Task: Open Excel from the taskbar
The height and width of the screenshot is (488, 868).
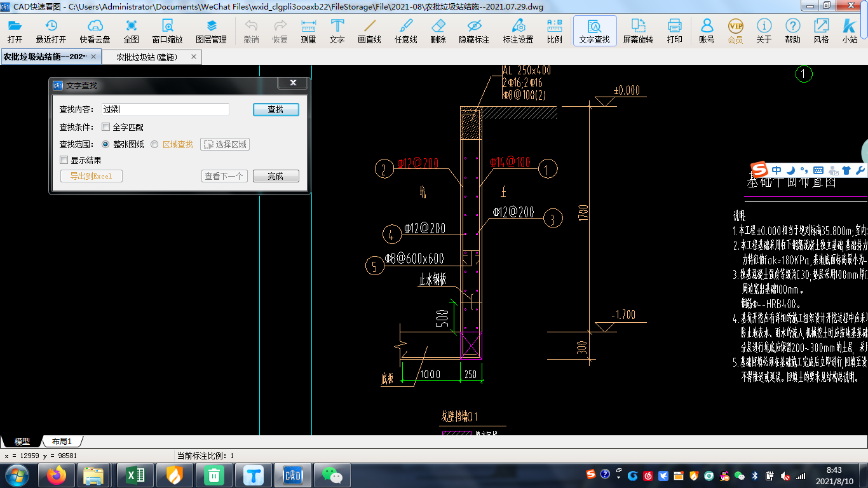Action: point(135,475)
